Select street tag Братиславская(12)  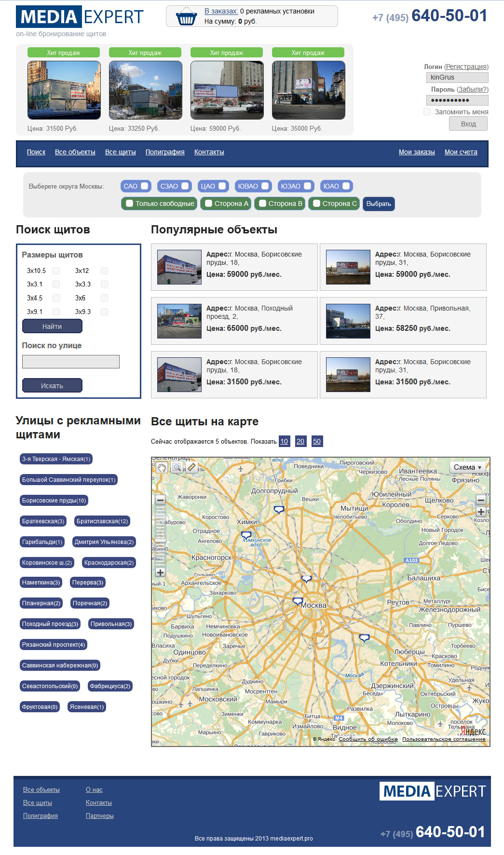click(x=102, y=521)
